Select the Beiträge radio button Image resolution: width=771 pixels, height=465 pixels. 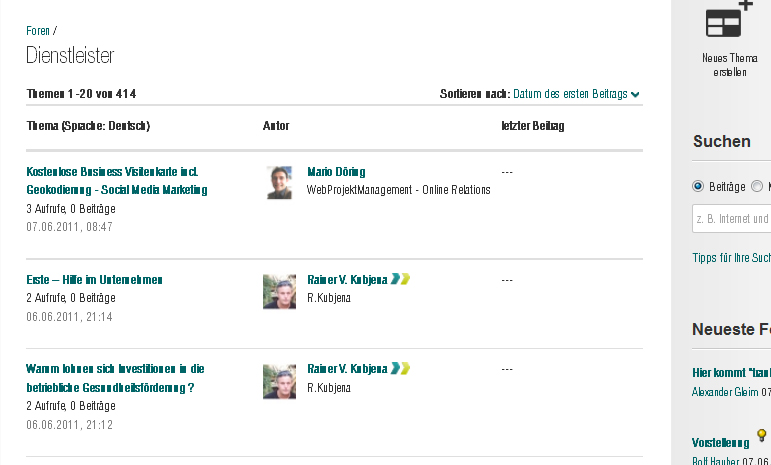click(698, 186)
